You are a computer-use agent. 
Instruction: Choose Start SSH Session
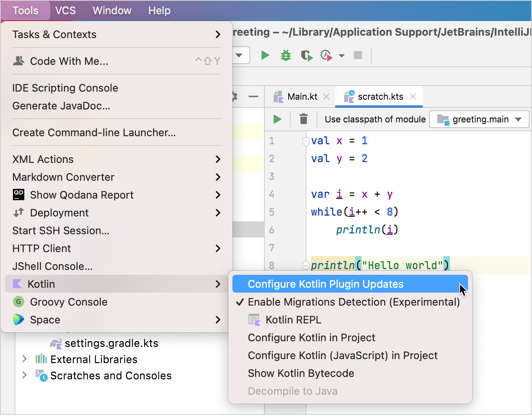pyautogui.click(x=117, y=231)
